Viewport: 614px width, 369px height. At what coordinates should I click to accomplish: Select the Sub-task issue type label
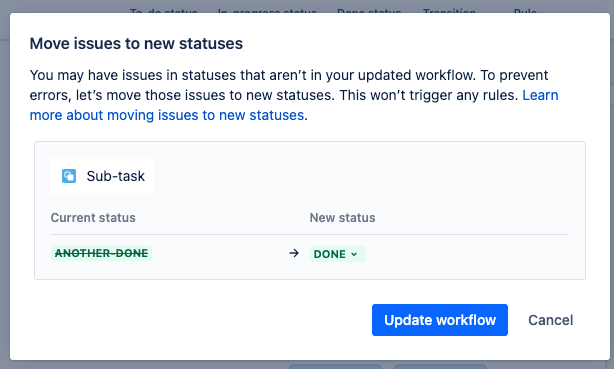(x=116, y=176)
